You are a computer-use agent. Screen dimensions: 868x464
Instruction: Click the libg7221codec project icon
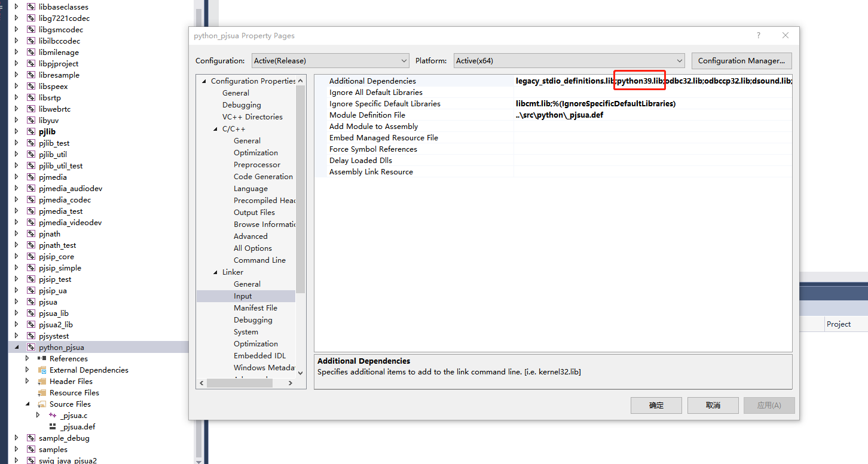(31, 19)
